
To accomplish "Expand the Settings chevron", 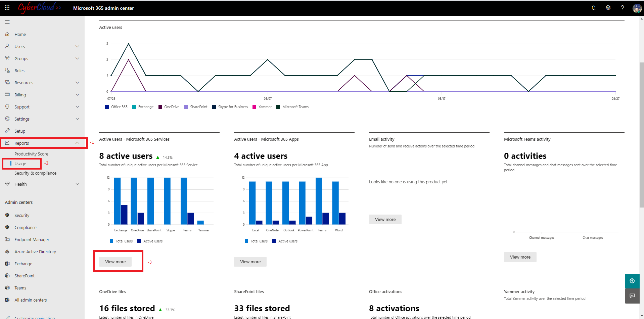I will click(x=78, y=119).
